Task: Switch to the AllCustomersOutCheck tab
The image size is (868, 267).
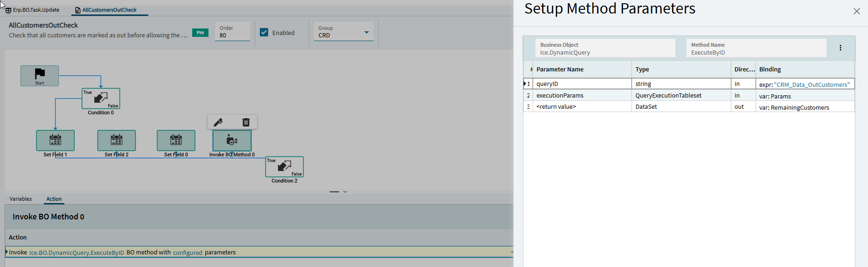Action: [110, 10]
